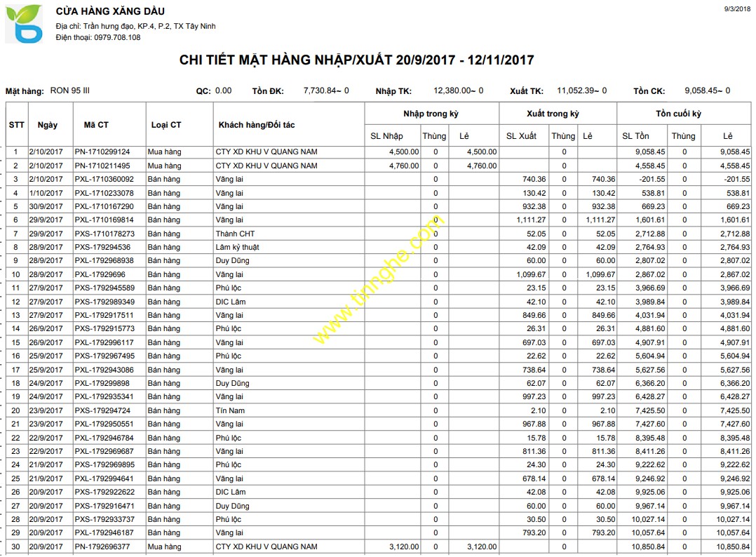756x557 pixels.
Task: Click SL Tồn value 9,246.92
Action: coord(650,479)
